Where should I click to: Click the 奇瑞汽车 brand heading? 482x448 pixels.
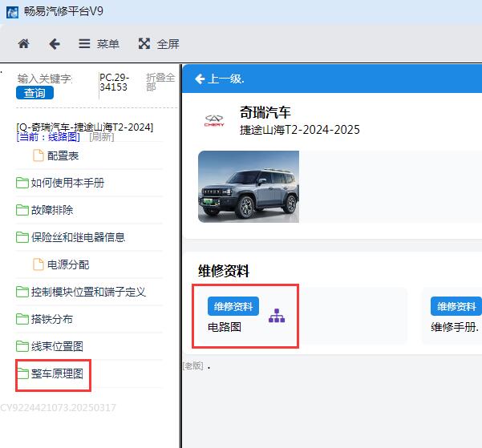[x=265, y=112]
